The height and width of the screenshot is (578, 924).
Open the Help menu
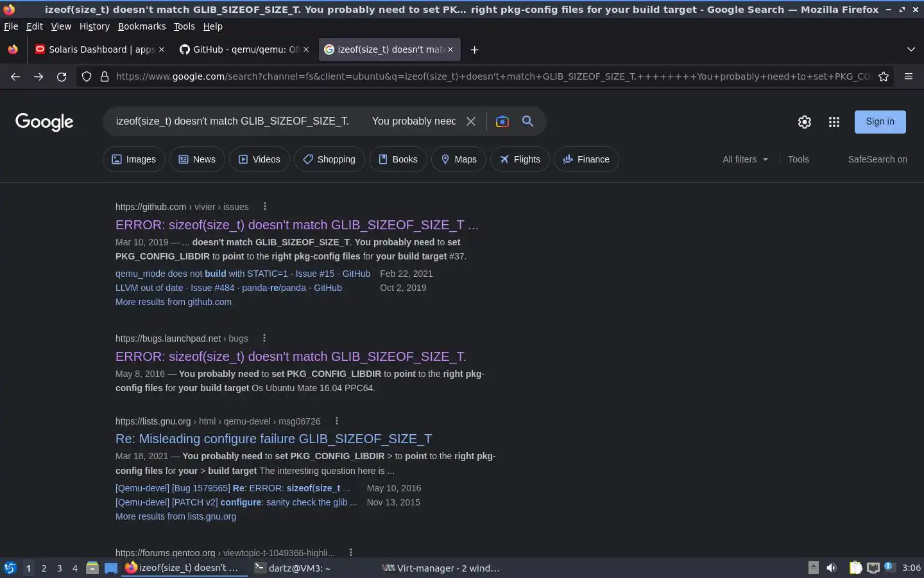pyautogui.click(x=212, y=26)
